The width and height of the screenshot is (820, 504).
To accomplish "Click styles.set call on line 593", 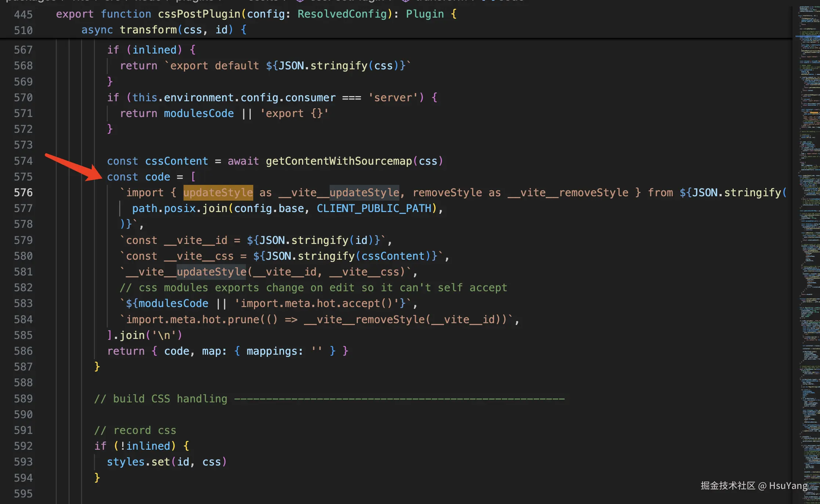I will [x=138, y=462].
